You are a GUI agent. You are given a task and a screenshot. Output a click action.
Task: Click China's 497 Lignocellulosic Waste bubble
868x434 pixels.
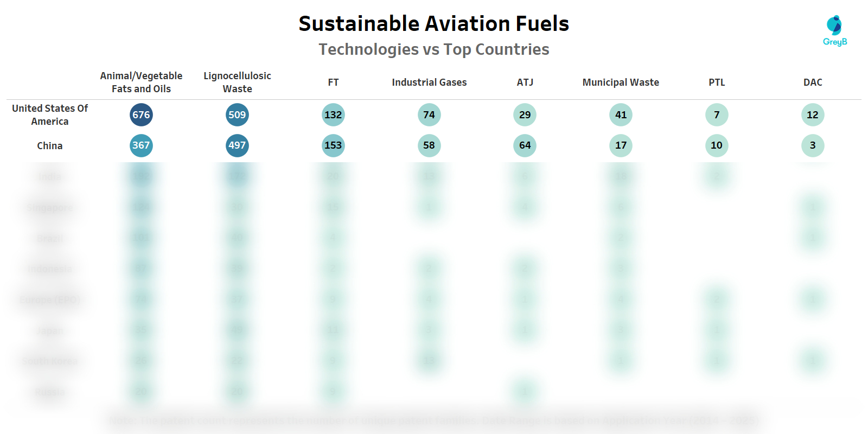(x=237, y=145)
